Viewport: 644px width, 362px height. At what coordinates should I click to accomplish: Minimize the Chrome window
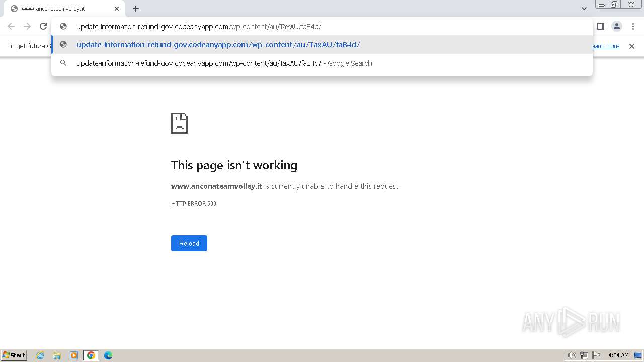point(601,5)
